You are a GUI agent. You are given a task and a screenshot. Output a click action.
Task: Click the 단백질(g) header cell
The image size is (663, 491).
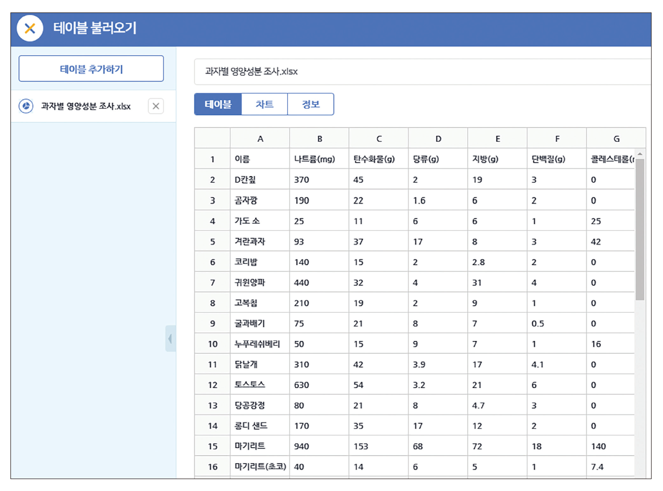(557, 159)
